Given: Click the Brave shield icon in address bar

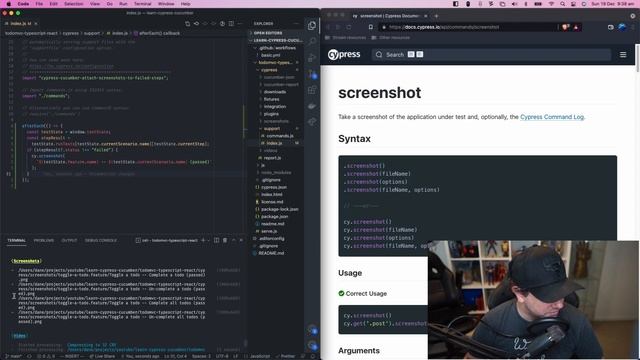Looking at the screenshot, I should (x=565, y=27).
